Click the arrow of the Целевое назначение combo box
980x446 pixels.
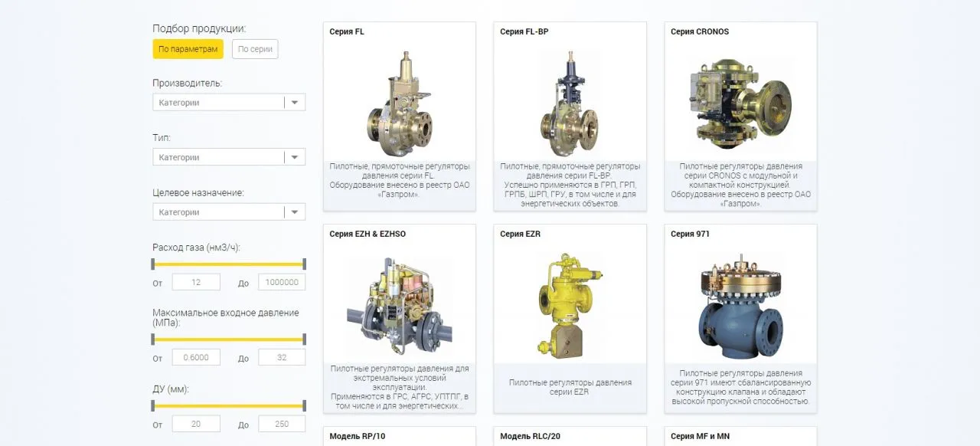(x=295, y=212)
